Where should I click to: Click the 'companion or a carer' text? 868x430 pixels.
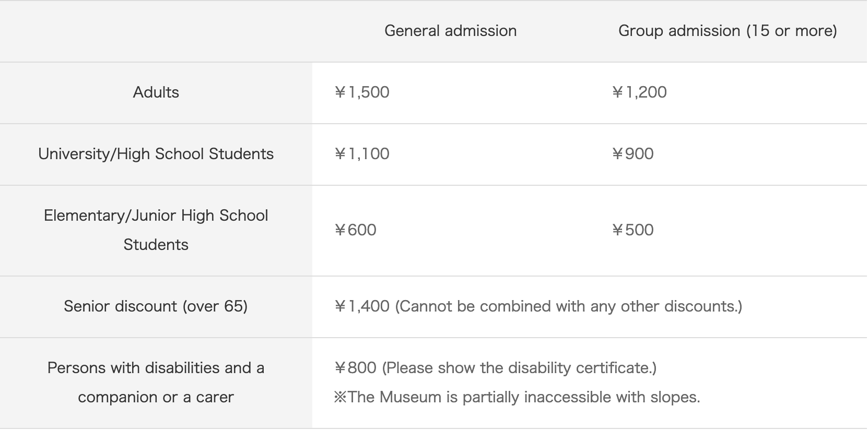tap(156, 397)
